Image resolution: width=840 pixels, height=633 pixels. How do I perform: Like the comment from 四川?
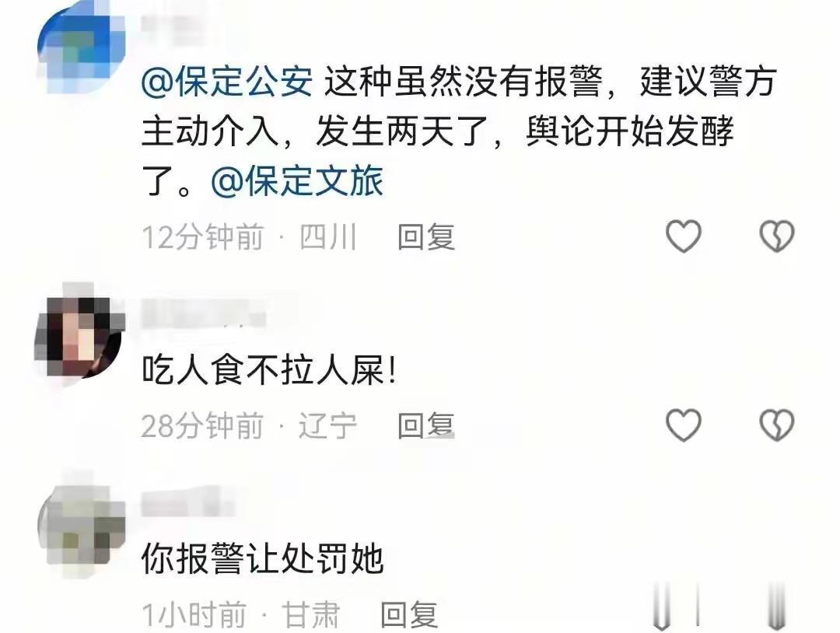(x=683, y=236)
